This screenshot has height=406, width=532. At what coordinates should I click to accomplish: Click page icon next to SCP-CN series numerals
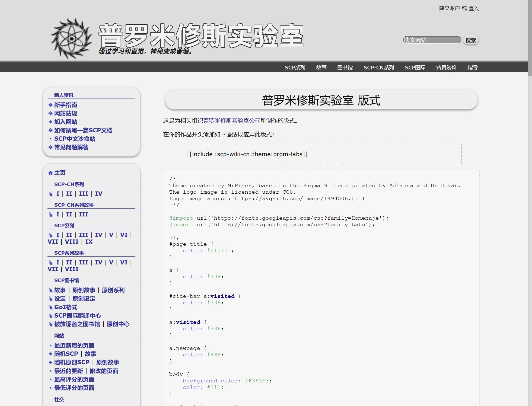(50, 194)
